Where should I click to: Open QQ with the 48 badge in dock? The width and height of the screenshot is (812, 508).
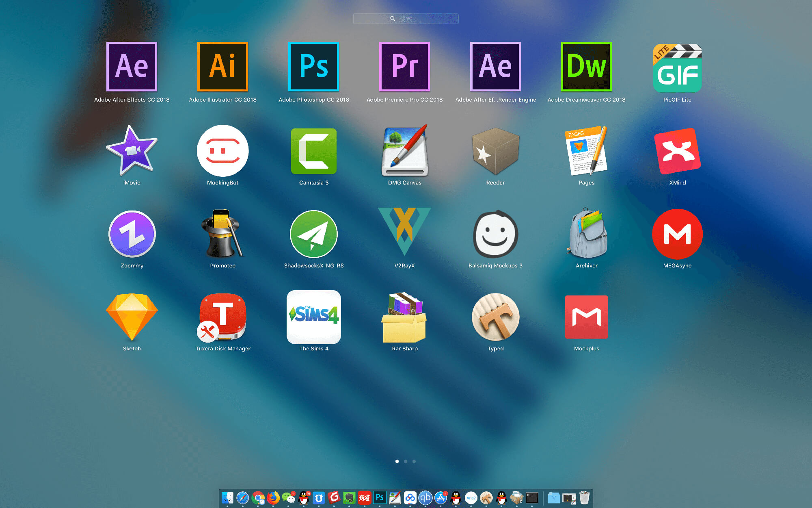click(x=304, y=497)
